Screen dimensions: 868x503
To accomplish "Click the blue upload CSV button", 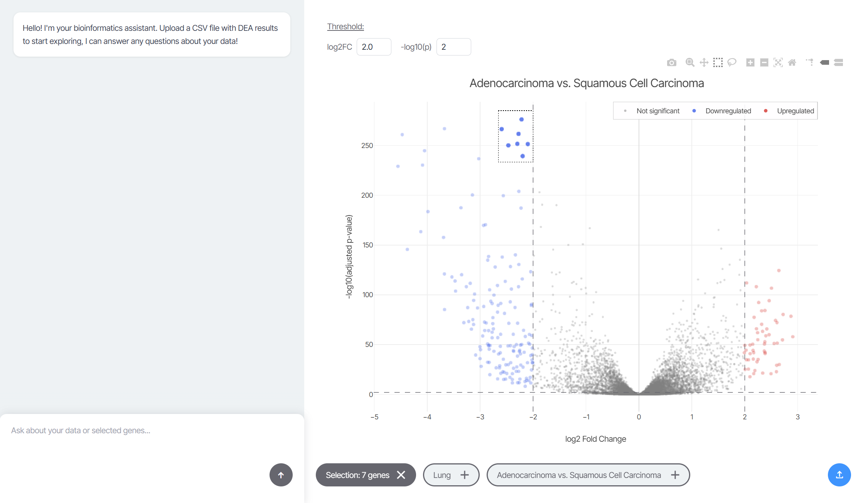I will 839,475.
